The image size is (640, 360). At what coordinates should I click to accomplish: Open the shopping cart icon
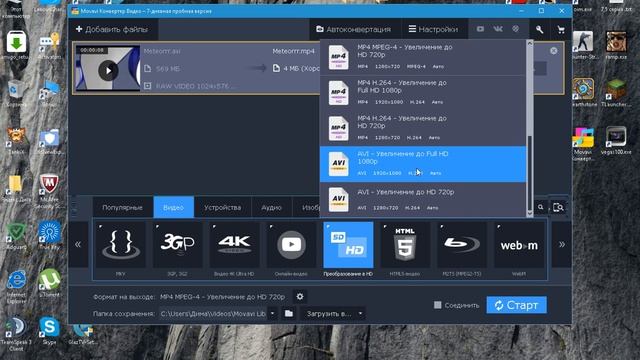[x=561, y=29]
